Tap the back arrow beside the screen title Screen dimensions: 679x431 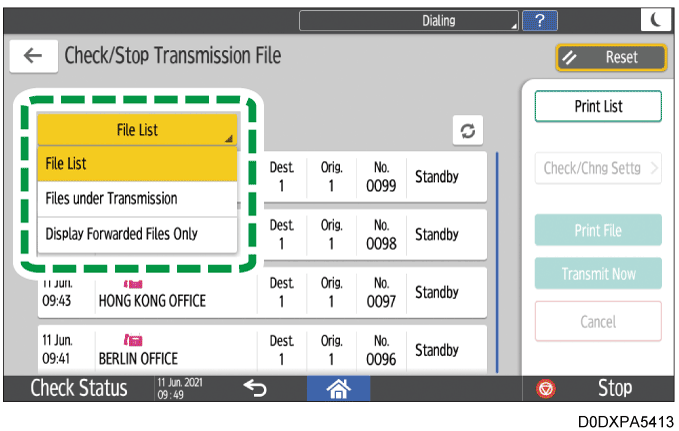(x=33, y=56)
